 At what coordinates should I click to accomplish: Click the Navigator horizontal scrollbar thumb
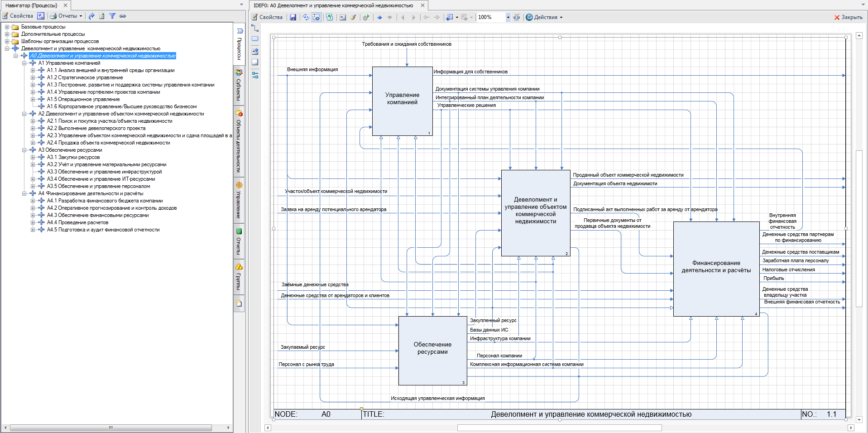(x=110, y=428)
